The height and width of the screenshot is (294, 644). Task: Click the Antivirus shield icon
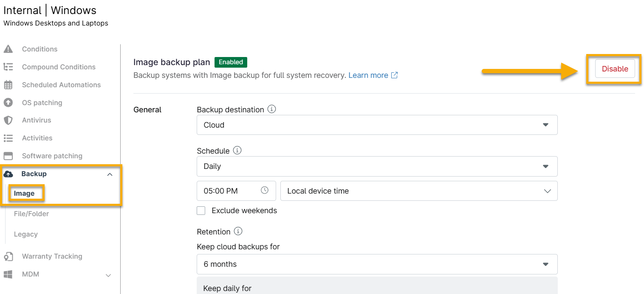[8, 120]
